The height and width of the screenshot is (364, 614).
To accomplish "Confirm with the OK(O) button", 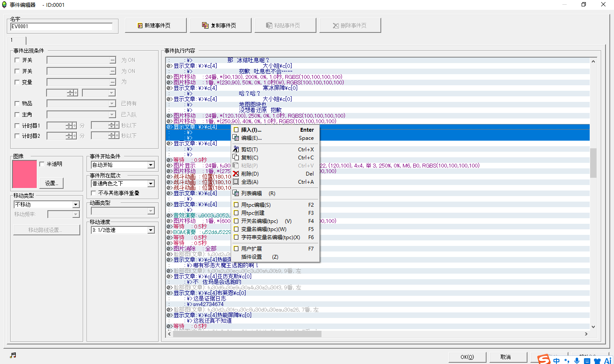I will [x=467, y=357].
